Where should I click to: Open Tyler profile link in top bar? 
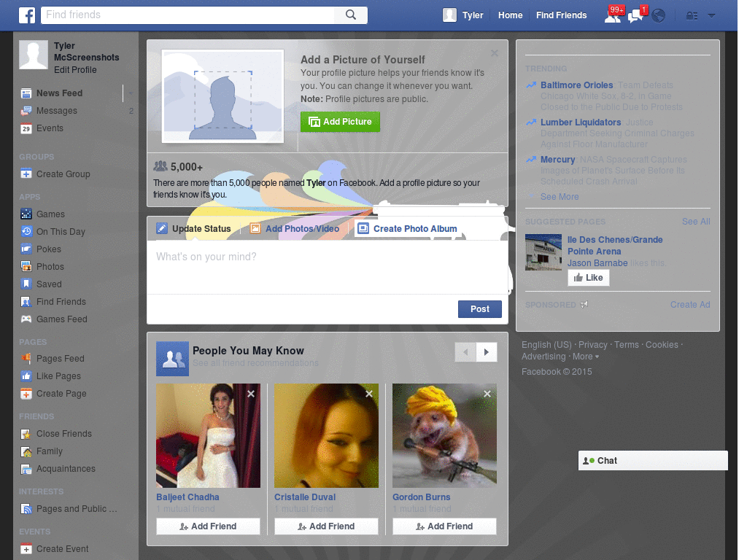pyautogui.click(x=473, y=15)
